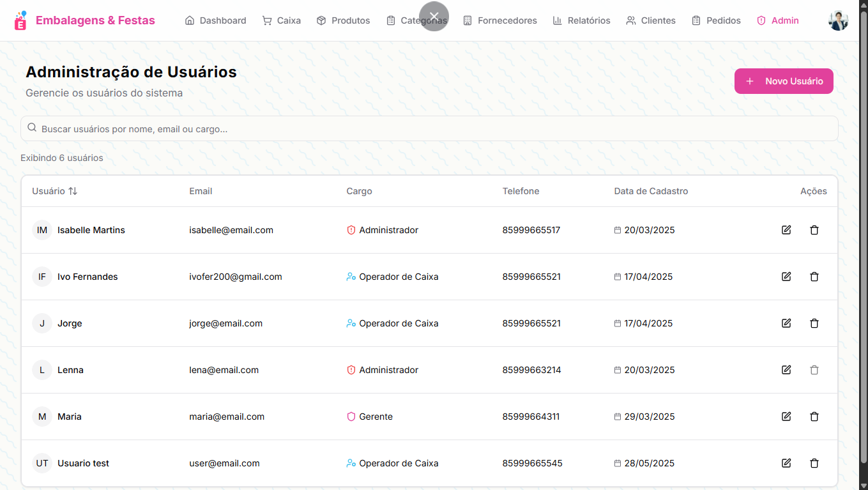Image resolution: width=868 pixels, height=490 pixels.
Task: Dismiss overlay with round X button
Action: click(x=434, y=16)
